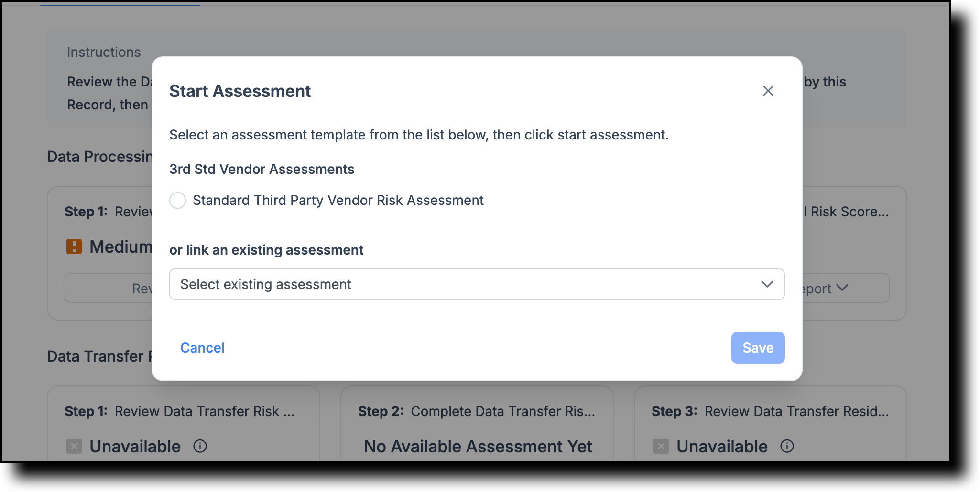Viewport: 980px width, 492px height.
Task: Click the gray X icon in Step 1 Unavailable
Action: pos(74,446)
